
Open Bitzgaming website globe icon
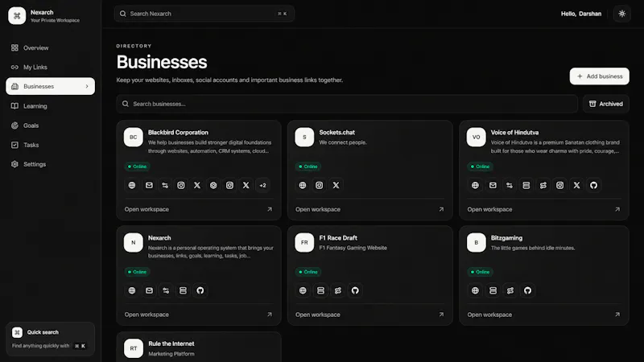point(475,290)
